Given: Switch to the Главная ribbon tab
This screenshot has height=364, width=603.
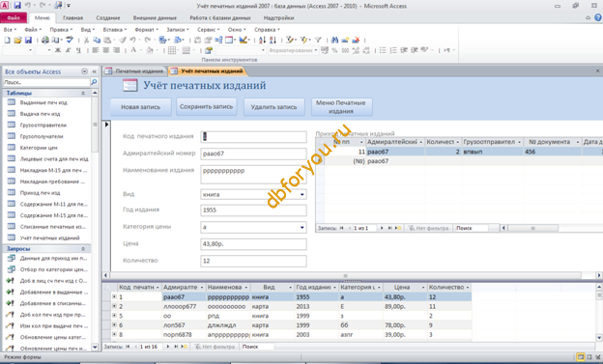Looking at the screenshot, I should point(72,17).
